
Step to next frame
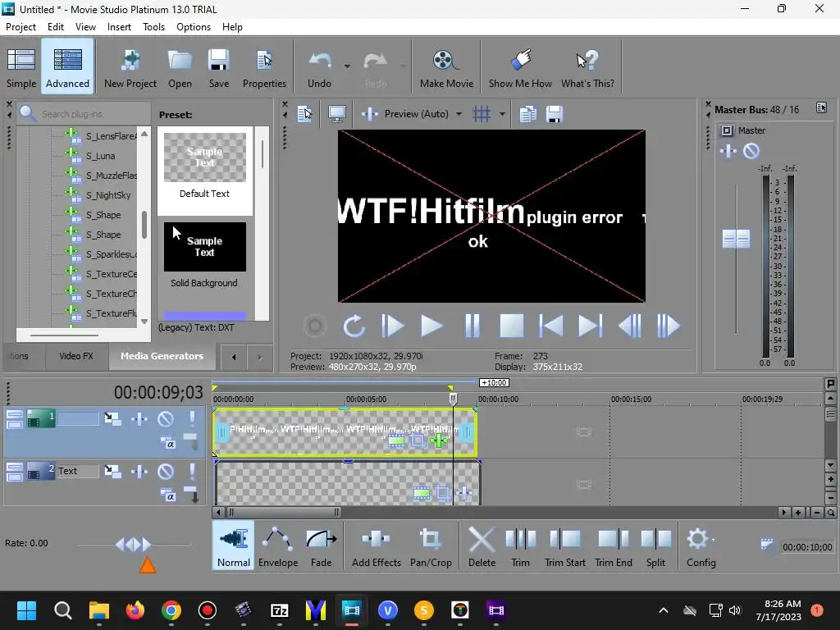pyautogui.click(x=669, y=326)
